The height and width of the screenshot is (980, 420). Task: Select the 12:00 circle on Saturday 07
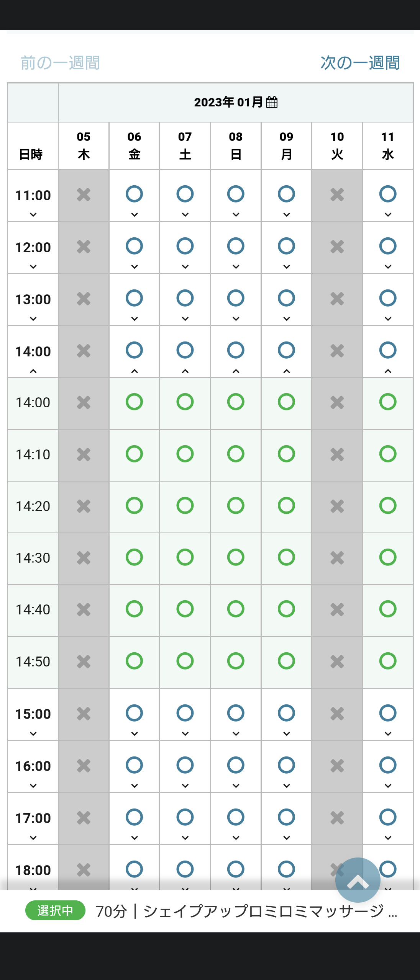(185, 246)
